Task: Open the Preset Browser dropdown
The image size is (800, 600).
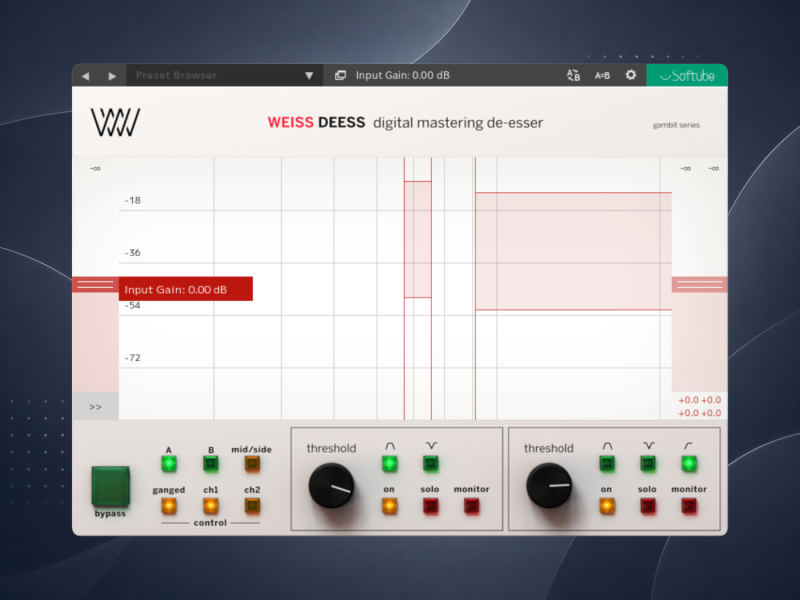Action: 224,76
